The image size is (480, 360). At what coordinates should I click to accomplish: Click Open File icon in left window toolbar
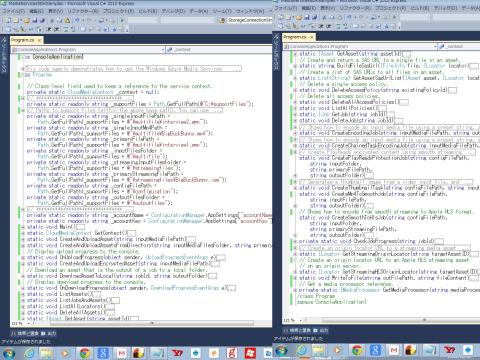point(27,20)
